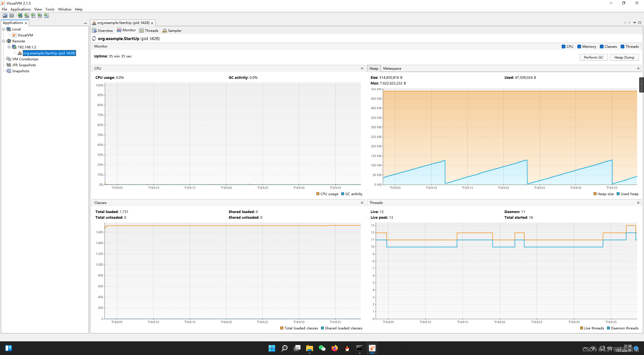Close the Threads graph panel
644x355 pixels.
(x=638, y=203)
